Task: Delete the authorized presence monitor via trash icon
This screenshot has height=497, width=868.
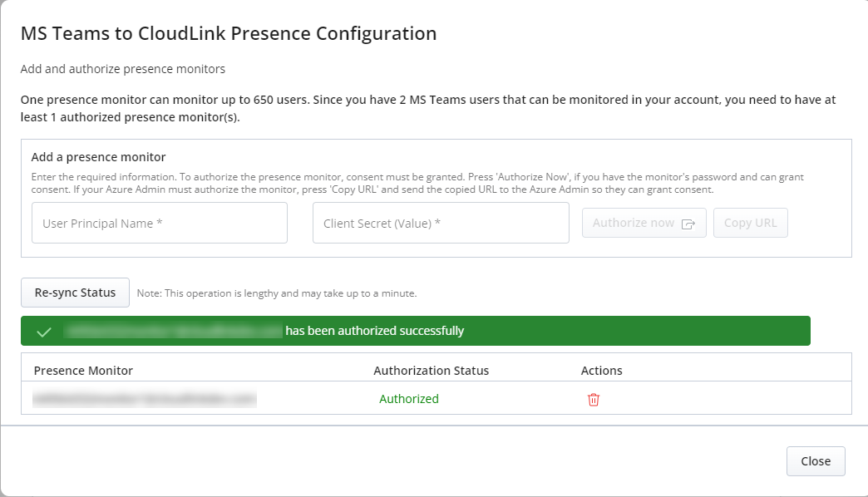Action: pos(594,400)
